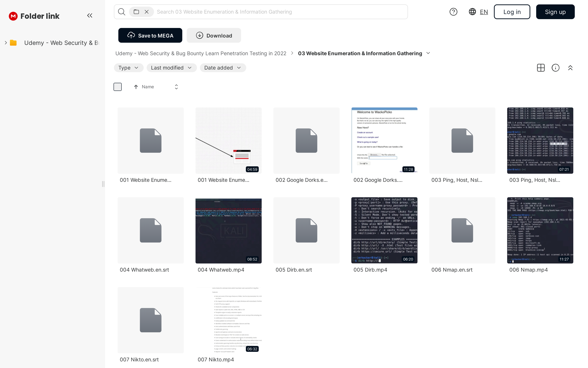Select the 004 Whatweb.en.srt file icon

(151, 230)
